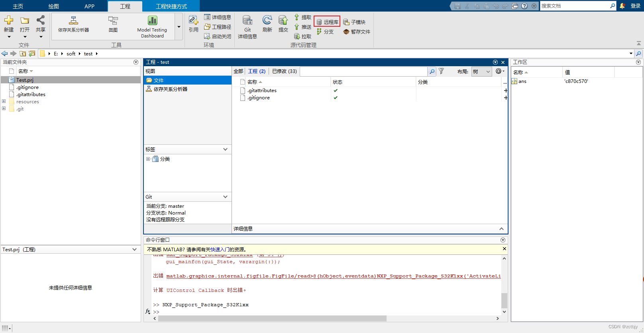The image size is (644, 333).
Task: Open 分支 (Branches) manager
Action: (x=325, y=32)
